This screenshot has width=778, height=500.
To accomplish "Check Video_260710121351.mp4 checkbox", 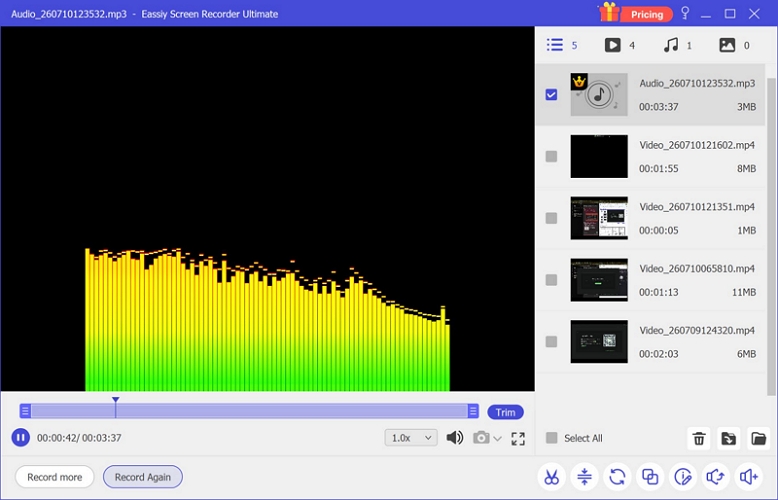I will (x=551, y=218).
